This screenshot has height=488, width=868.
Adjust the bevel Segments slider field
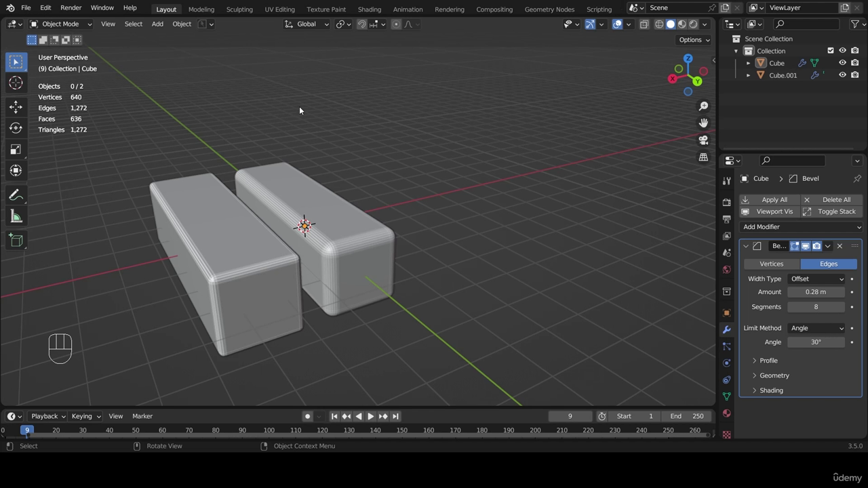pos(816,307)
